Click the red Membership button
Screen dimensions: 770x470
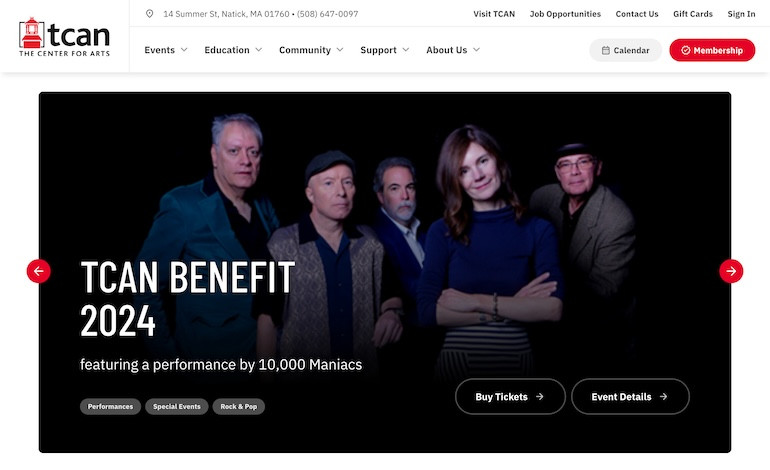(x=712, y=50)
